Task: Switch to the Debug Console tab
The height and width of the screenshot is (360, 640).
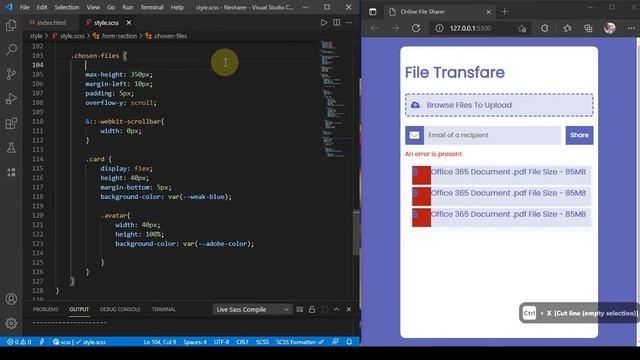Action: tap(120, 309)
